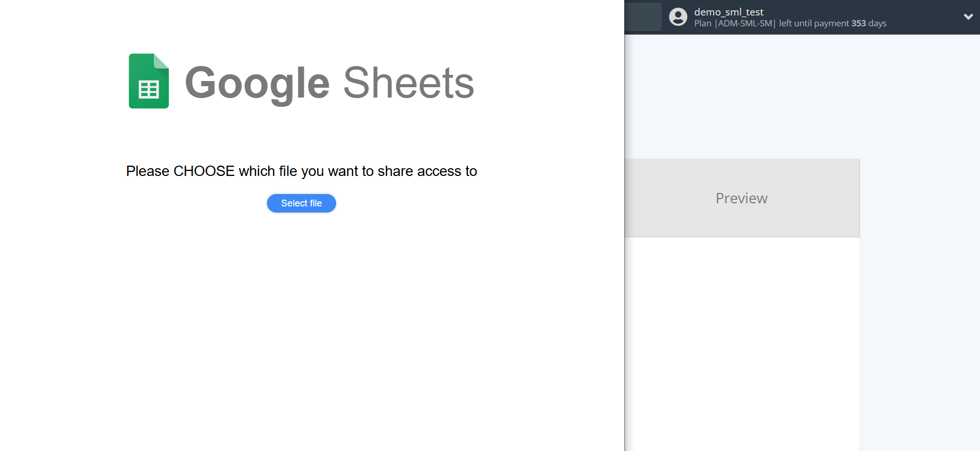The image size is (980, 451).
Task: Click the bold 353 days-remaining number
Action: 858,24
